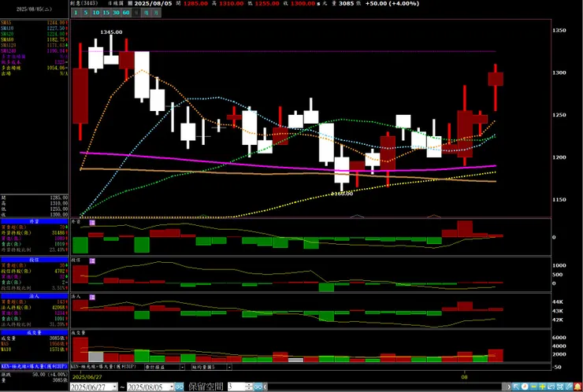This screenshot has height=392, width=583.
Task: Open dropdown left of 短均量圖5 in indicator bar
Action: point(182,367)
